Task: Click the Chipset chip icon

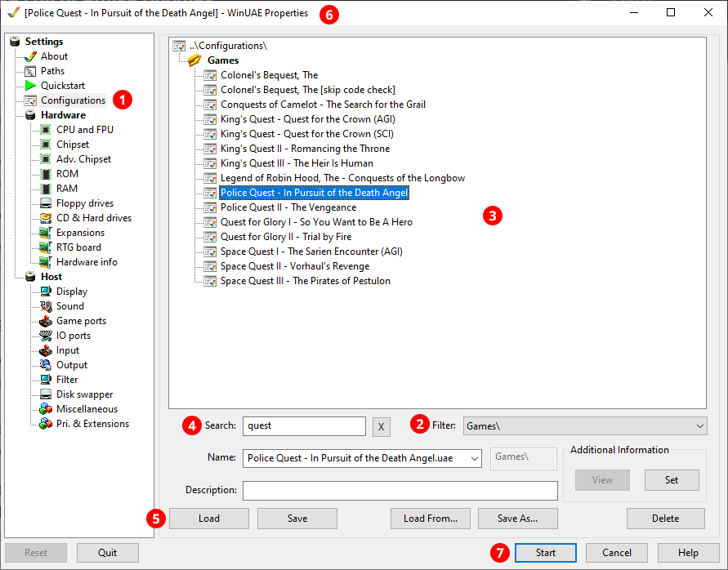Action: pos(46,145)
